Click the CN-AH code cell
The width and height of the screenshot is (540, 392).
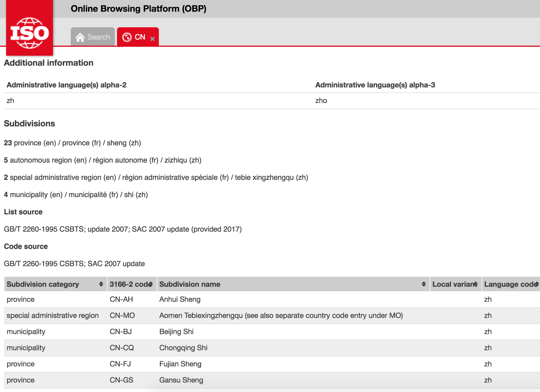coord(121,299)
